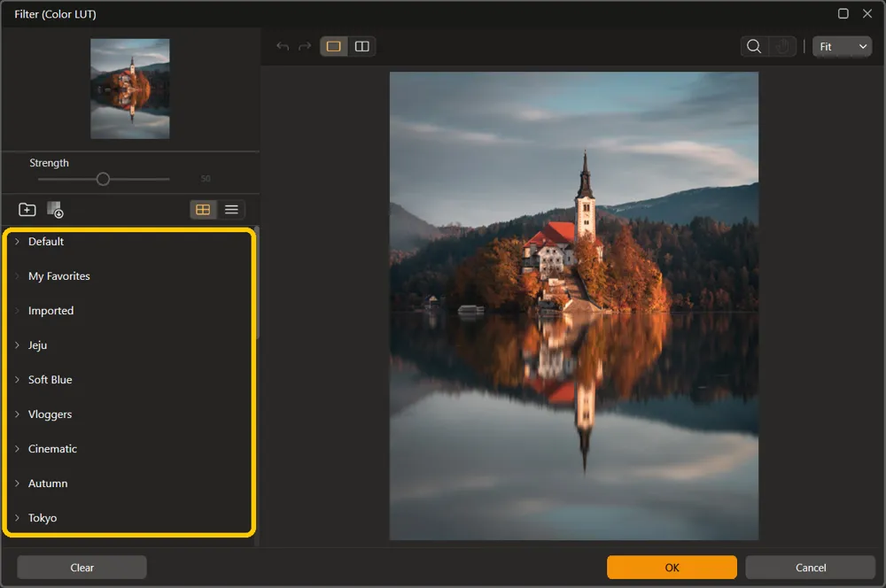Click the Strength slider handle
Screen dimensions: 886x588
pos(103,179)
